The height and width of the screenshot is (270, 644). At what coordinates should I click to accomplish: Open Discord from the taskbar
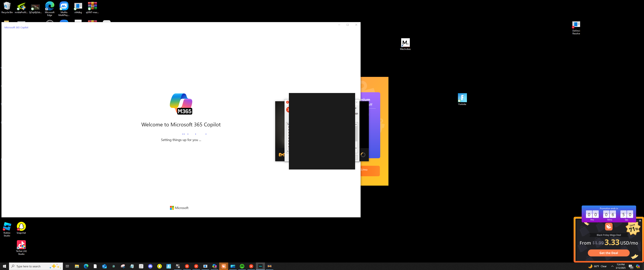tap(150, 266)
